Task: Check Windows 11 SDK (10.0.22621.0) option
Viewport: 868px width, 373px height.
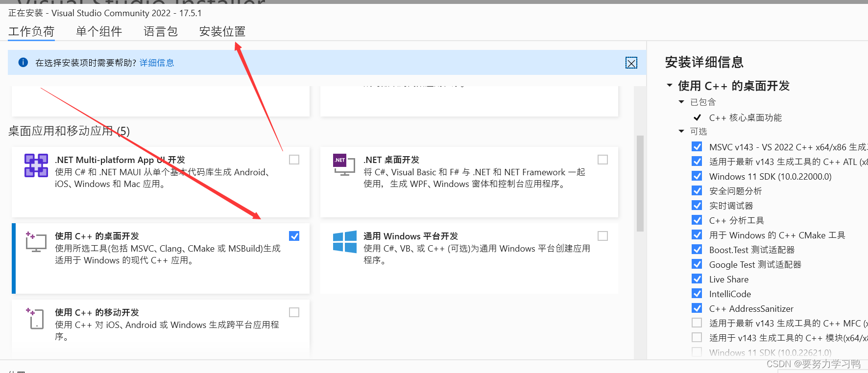Action: (697, 352)
